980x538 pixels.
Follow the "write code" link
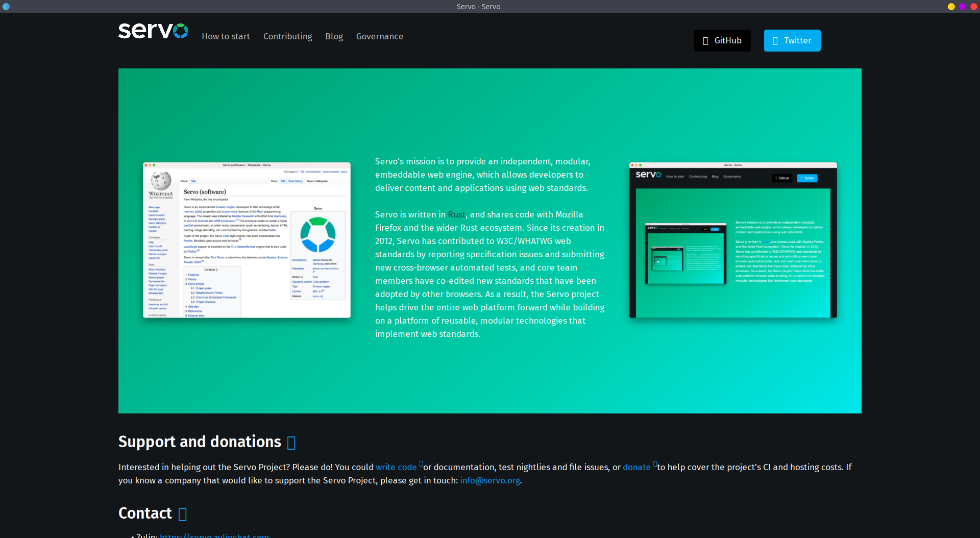pyautogui.click(x=396, y=467)
